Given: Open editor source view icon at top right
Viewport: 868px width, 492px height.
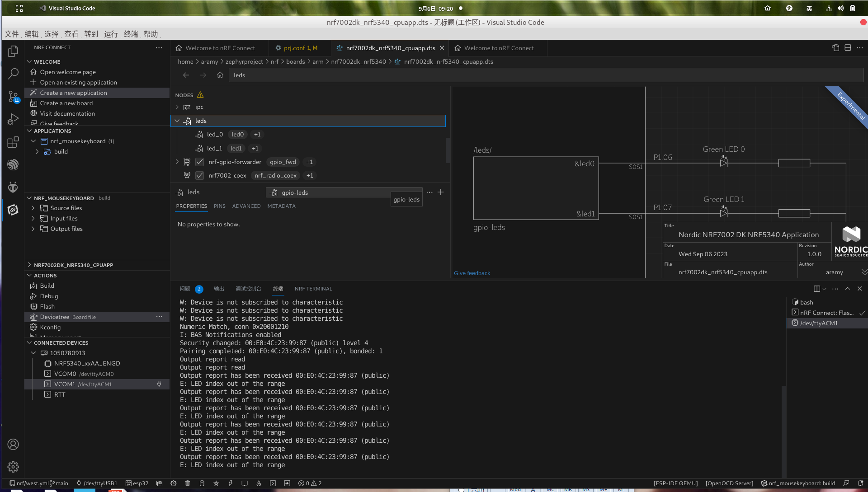Looking at the screenshot, I should point(835,48).
